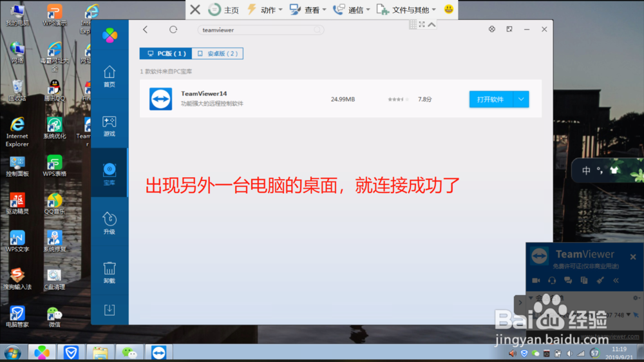Open 游戏 games in store sidebar
Viewport: 644px width, 362px height.
point(109,126)
